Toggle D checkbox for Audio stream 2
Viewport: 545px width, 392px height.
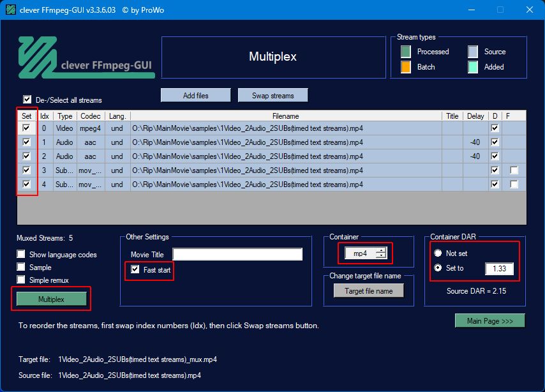(495, 156)
